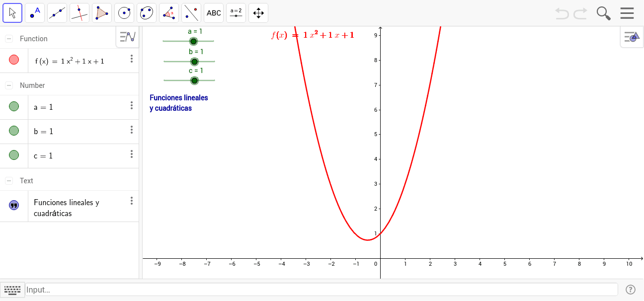Open more options for b = 1
Screen dimensions: 644x301
tap(132, 130)
